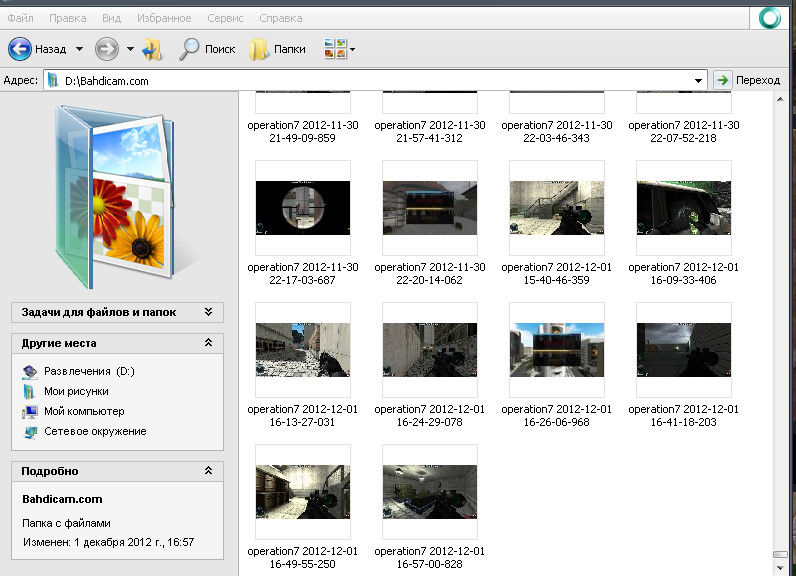
Task: Open the Справка menu
Action: [x=280, y=18]
